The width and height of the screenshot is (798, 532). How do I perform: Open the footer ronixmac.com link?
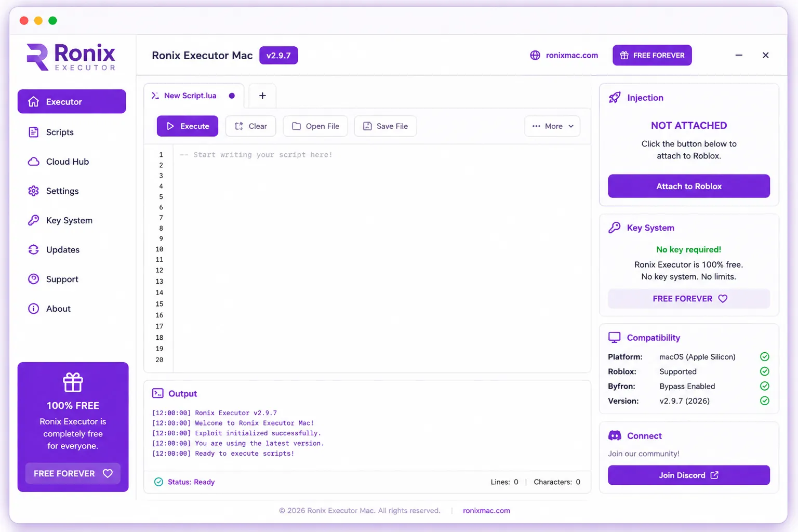(486, 511)
